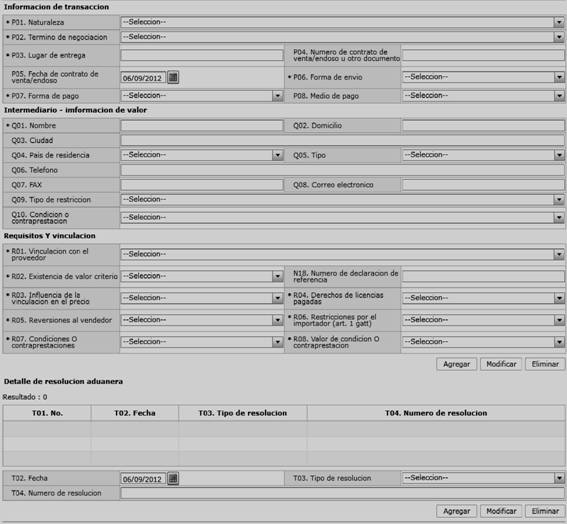Open calendar icon beside T02 Fecha field
567x524 pixels.
tap(173, 478)
